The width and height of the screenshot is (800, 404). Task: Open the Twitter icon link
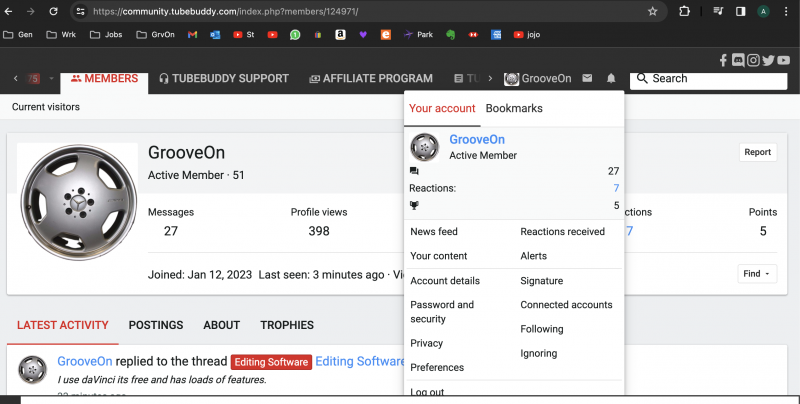pyautogui.click(x=768, y=60)
